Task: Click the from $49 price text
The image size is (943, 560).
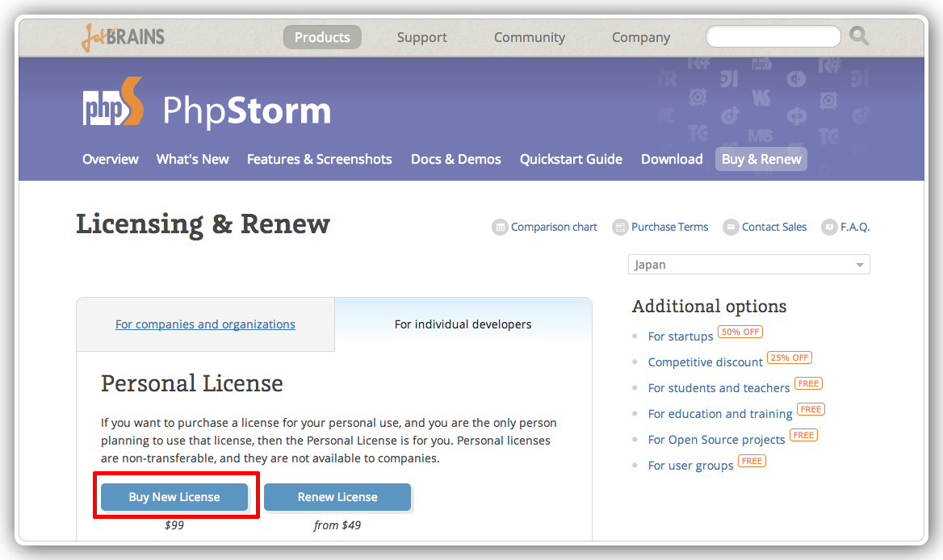Action: point(337,525)
